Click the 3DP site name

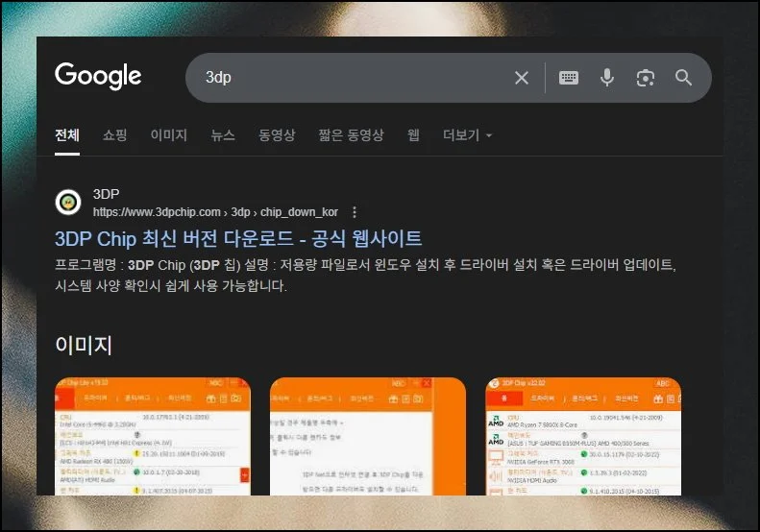[x=106, y=194]
